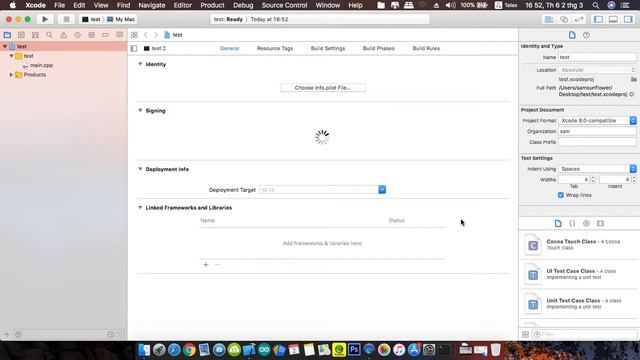The width and height of the screenshot is (640, 360).
Task: Run the project with the Play button
Action: click(x=45, y=19)
